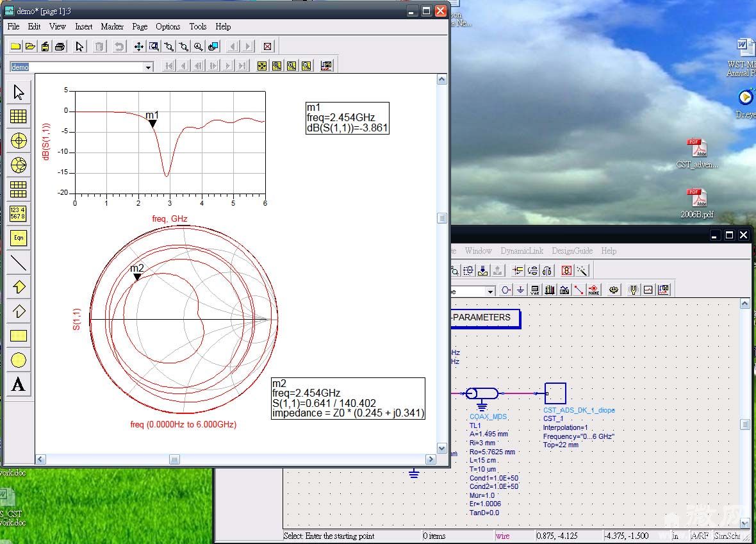Insert a list of numbers from palette
This screenshot has height=544, width=756.
point(19,213)
